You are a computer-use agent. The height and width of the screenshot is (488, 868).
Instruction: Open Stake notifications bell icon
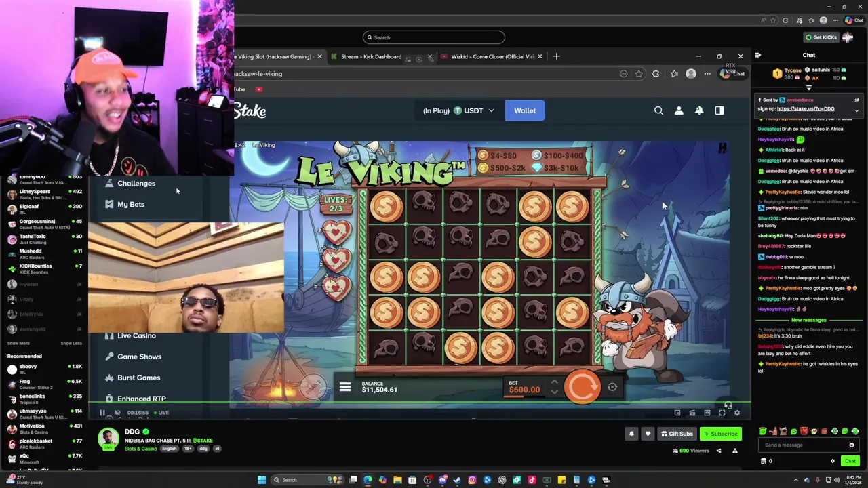(x=699, y=110)
